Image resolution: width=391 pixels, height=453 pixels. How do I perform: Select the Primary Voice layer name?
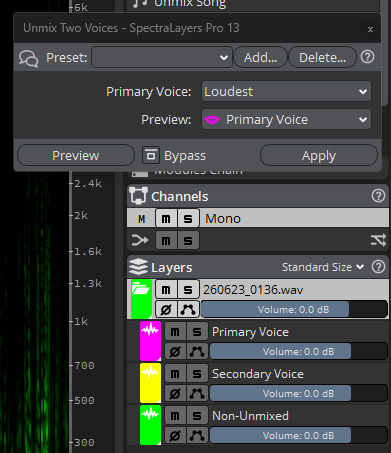[250, 332]
